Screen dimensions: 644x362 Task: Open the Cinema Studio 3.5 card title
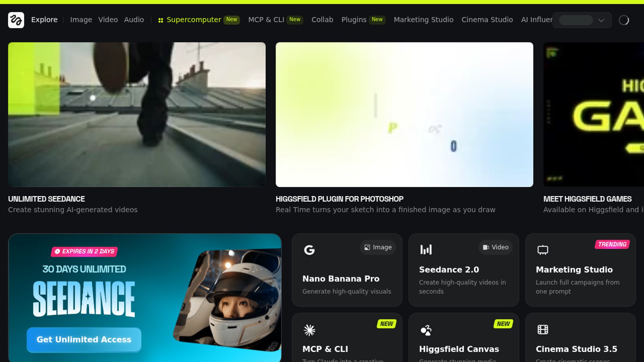(576, 349)
